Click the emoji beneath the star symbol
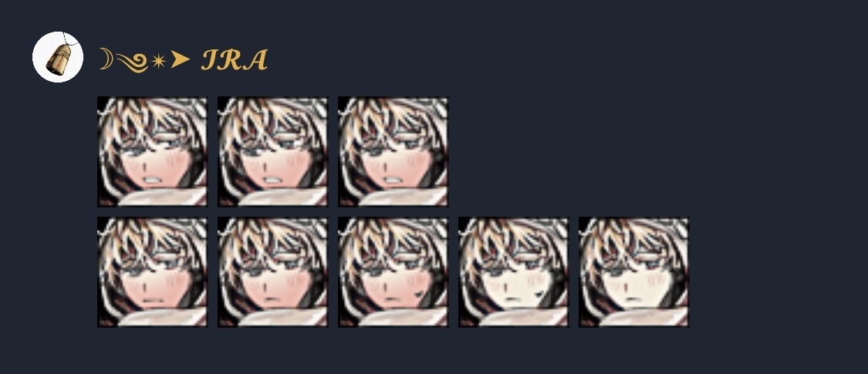This screenshot has height=374, width=868. tap(152, 152)
